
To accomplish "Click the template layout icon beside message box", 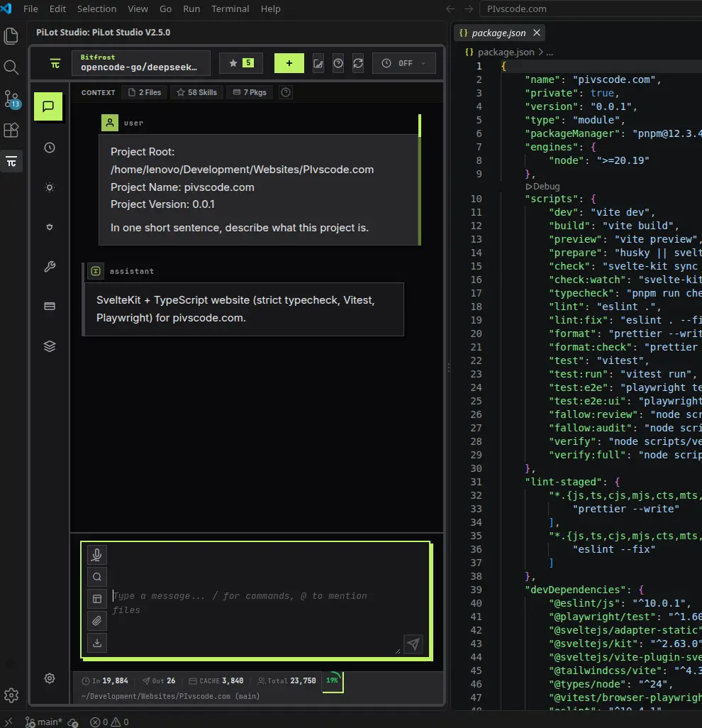I will click(x=97, y=599).
